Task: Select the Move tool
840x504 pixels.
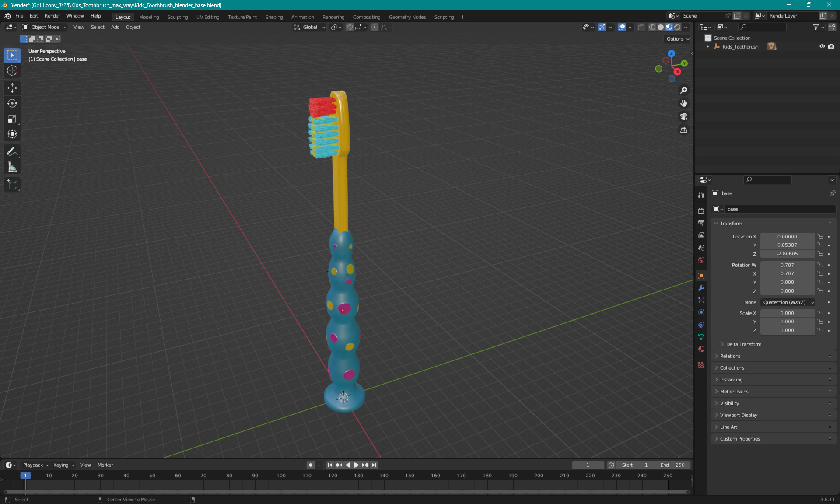Action: click(12, 88)
